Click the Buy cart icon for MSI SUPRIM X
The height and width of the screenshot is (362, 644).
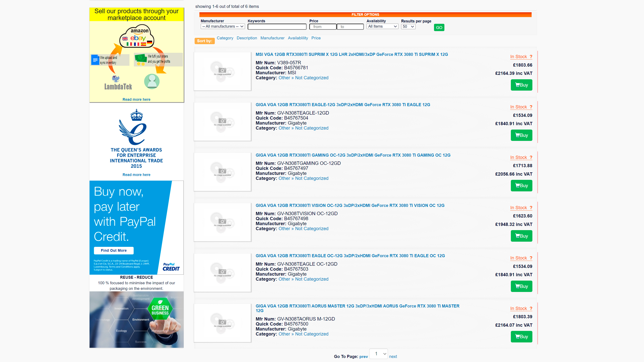(517, 85)
